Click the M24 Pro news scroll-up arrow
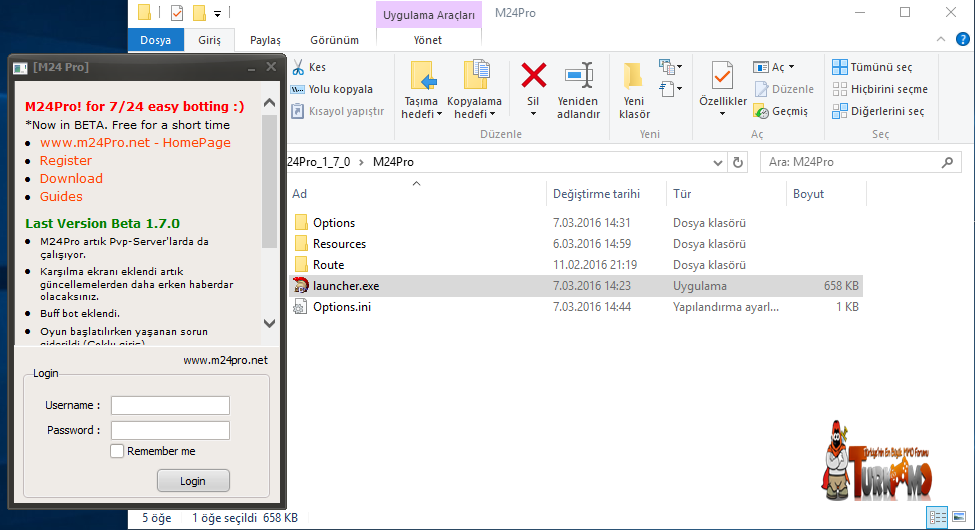975x530 pixels. point(269,103)
